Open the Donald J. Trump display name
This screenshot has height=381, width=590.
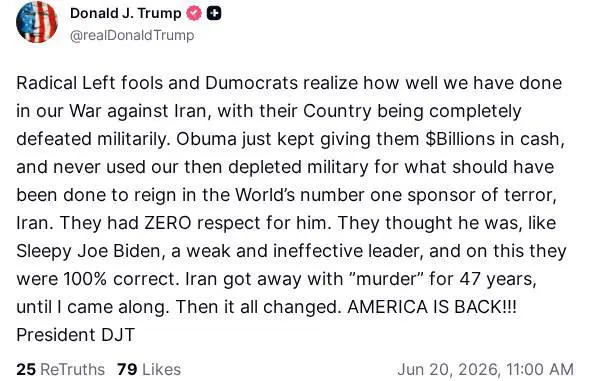(x=126, y=14)
